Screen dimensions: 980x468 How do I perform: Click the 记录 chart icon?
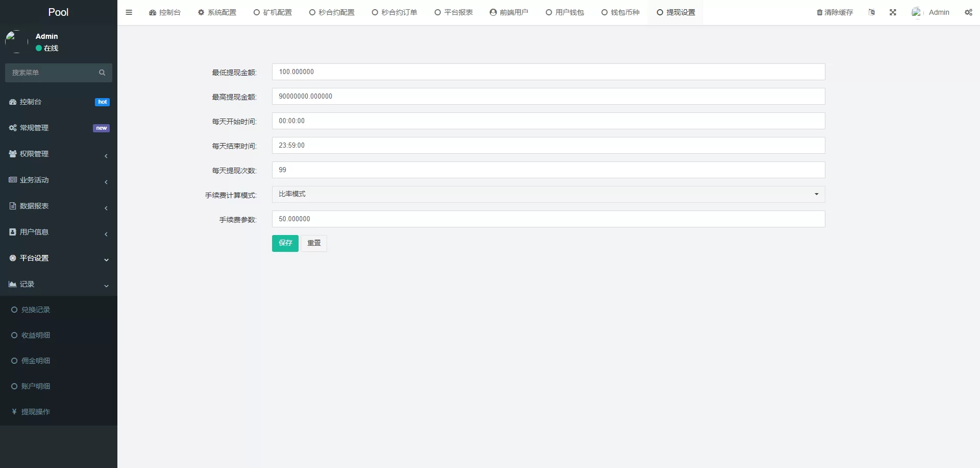coord(13,284)
